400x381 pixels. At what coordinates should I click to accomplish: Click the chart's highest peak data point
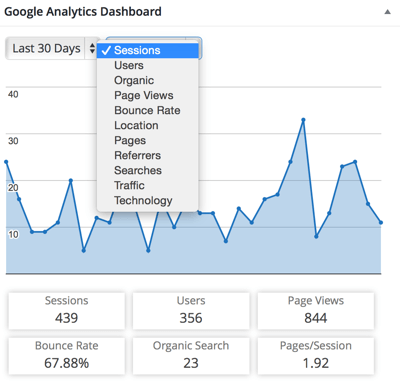coord(303,120)
